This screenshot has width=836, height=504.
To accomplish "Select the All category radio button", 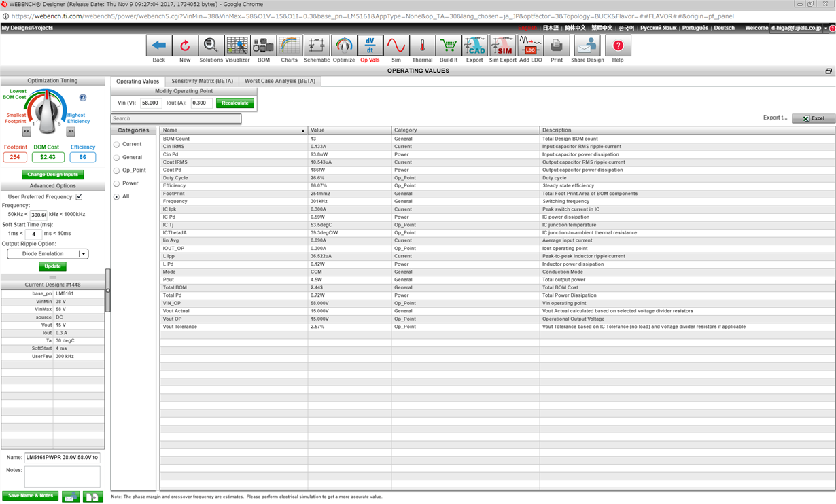I will coord(116,196).
